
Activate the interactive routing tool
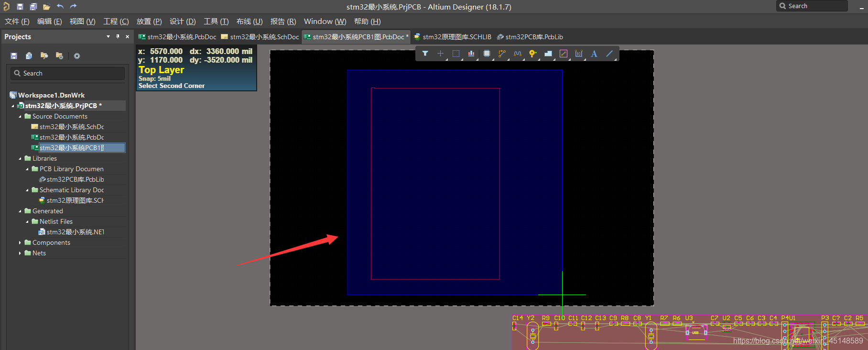(502, 54)
